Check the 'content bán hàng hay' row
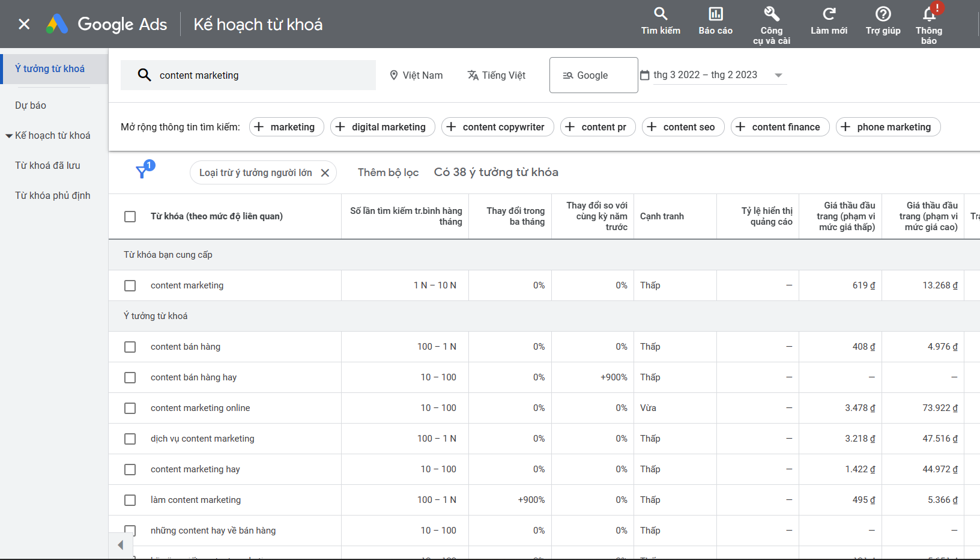980x560 pixels. point(130,377)
